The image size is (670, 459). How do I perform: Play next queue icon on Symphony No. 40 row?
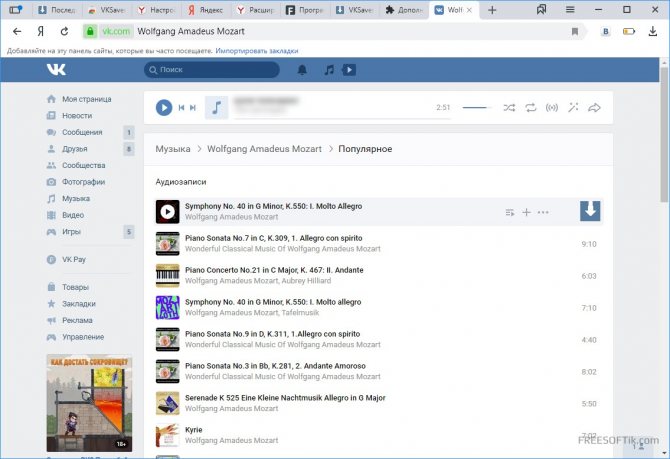510,212
